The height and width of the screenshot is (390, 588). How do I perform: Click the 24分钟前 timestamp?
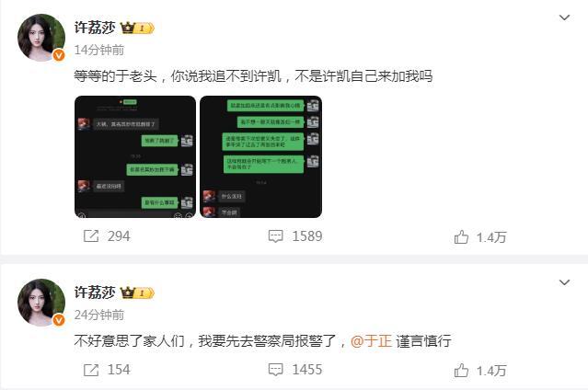pyautogui.click(x=99, y=315)
